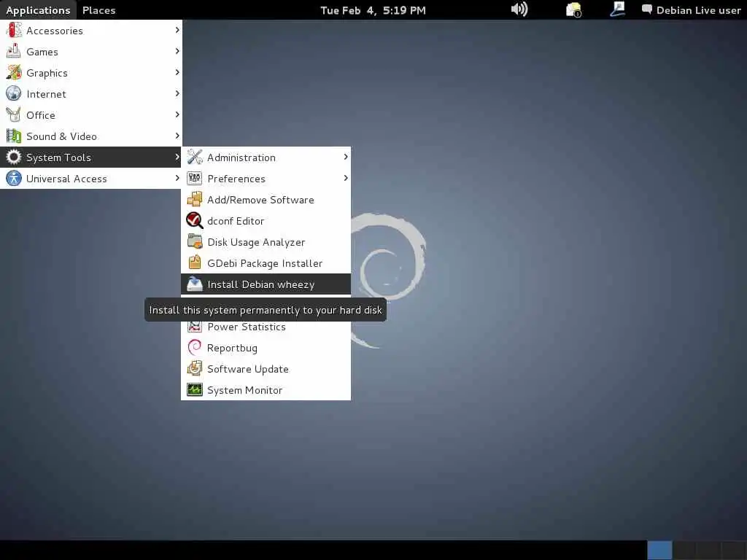The height and width of the screenshot is (560, 747).
Task: Switch to the last workspace in switcher
Action: click(734, 550)
